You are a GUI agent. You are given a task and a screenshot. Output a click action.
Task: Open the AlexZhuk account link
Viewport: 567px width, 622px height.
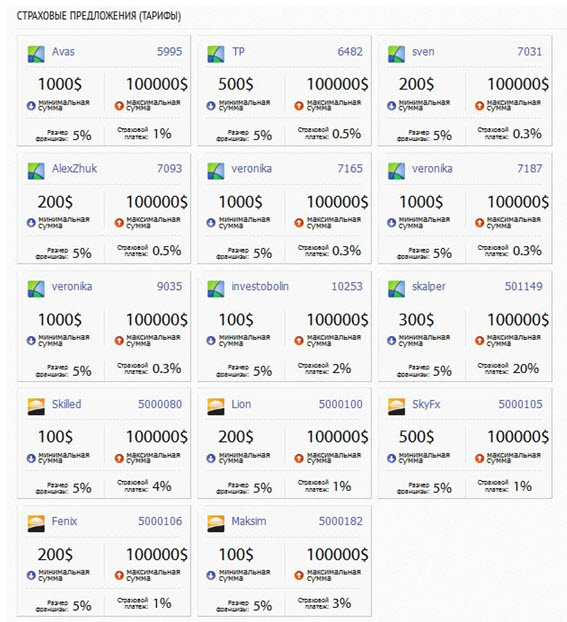click(x=74, y=168)
